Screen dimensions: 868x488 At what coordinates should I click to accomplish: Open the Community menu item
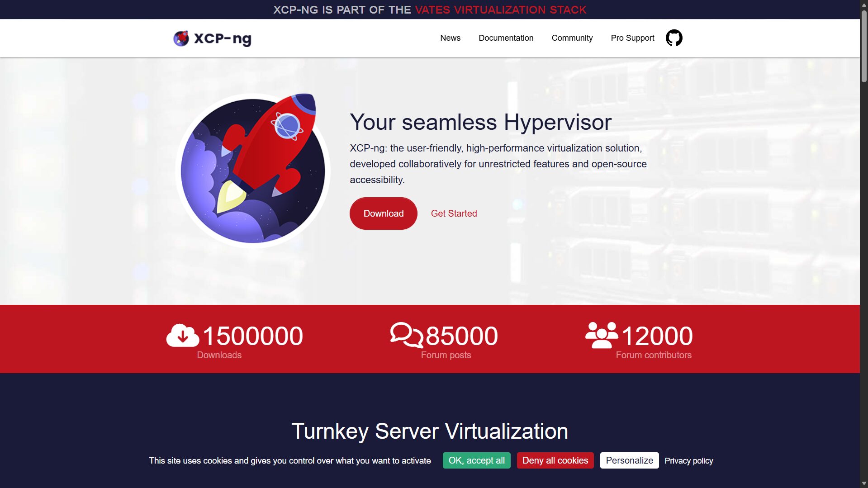(572, 38)
